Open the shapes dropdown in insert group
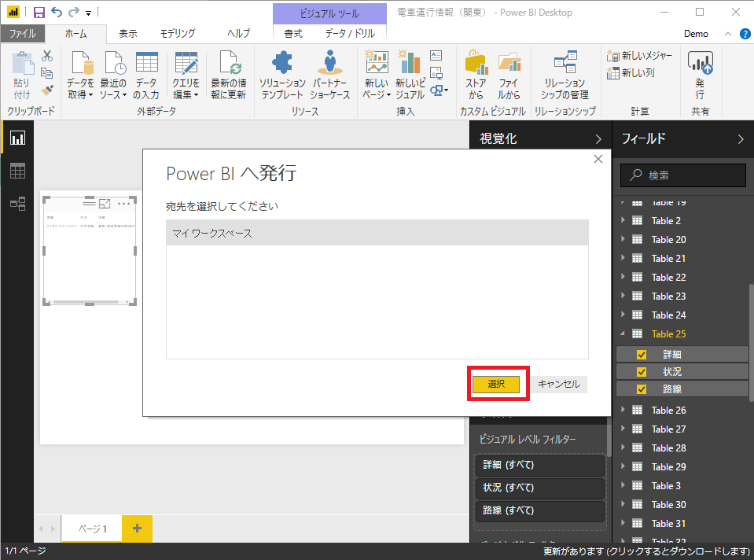This screenshot has height=560, width=754. 439,90
